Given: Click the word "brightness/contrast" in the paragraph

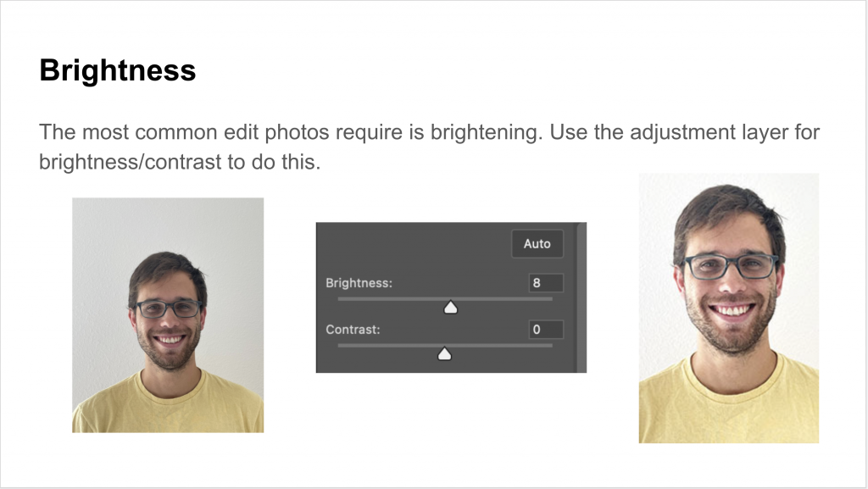Looking at the screenshot, I should point(130,162).
